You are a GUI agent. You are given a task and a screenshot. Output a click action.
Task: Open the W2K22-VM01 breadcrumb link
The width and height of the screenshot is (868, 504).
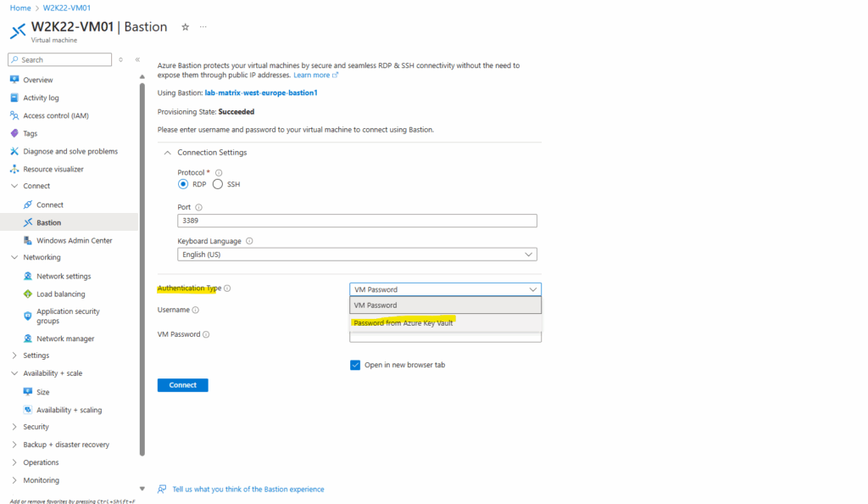[x=66, y=8]
